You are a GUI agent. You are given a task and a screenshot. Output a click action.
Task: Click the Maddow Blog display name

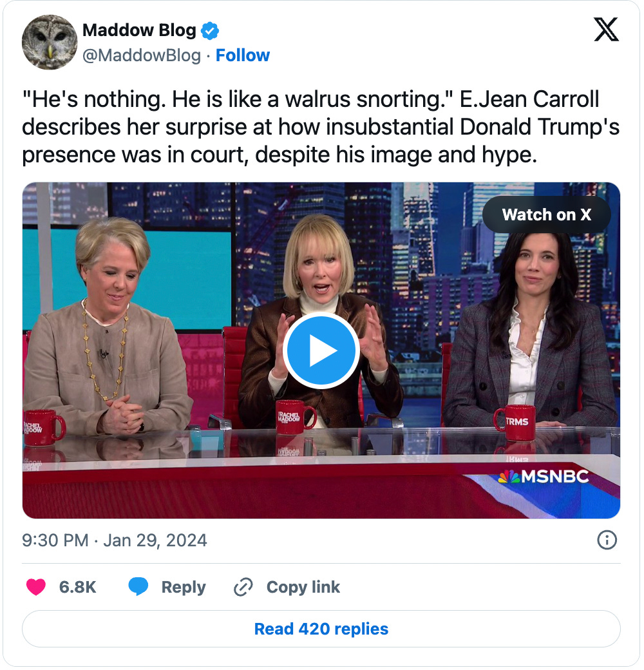139,30
